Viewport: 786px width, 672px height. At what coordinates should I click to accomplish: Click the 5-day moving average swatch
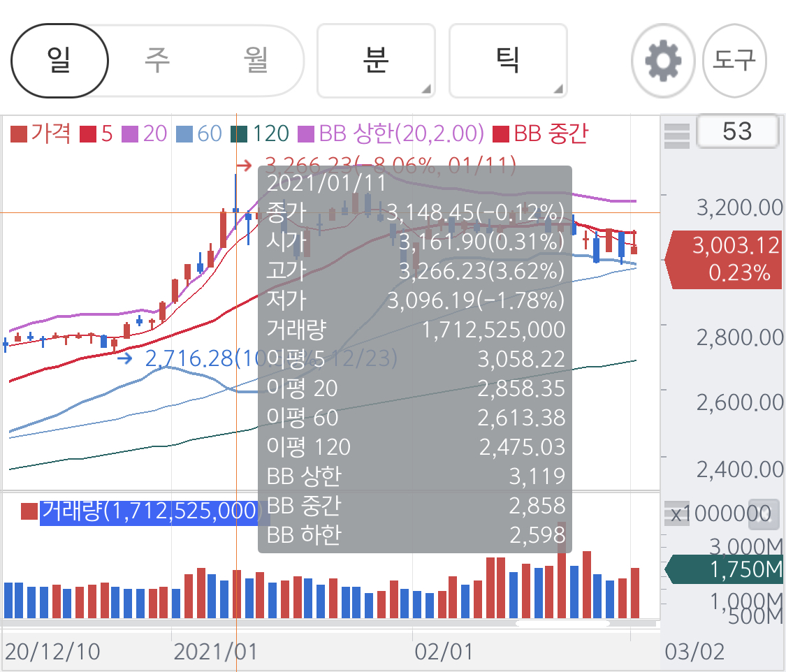[88, 134]
